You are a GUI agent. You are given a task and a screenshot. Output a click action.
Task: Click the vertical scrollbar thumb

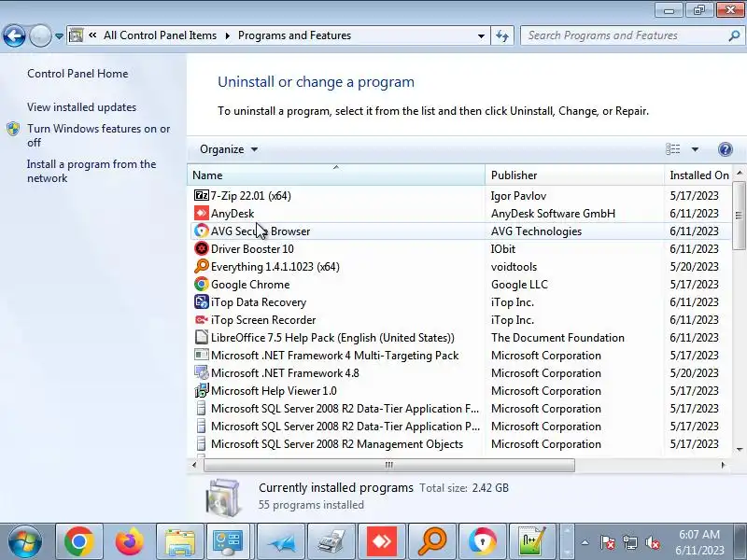point(739,215)
